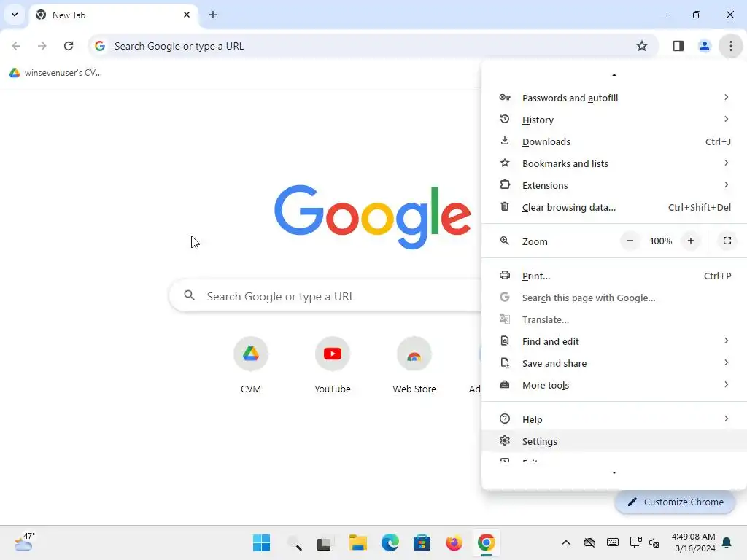
Task: Enter fullscreen via zoom row icon
Action: click(x=727, y=241)
